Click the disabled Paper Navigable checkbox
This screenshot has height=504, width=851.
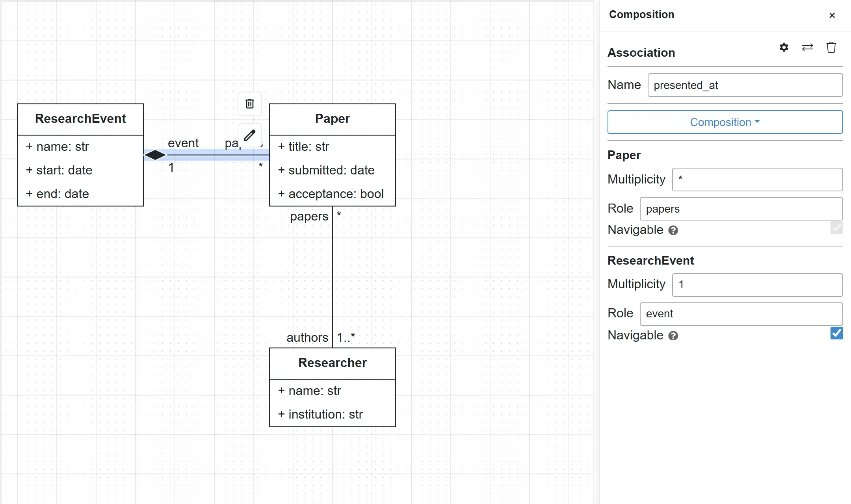pyautogui.click(x=837, y=228)
